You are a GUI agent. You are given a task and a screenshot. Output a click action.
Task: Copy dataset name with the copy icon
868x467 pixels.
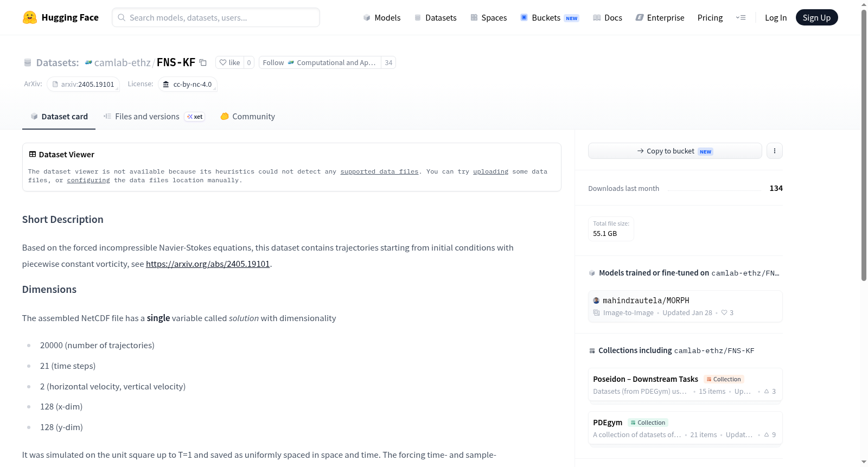point(203,62)
